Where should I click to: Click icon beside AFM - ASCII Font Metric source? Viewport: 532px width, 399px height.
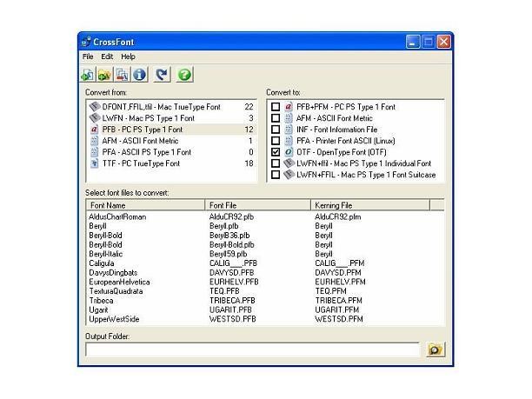click(x=95, y=141)
